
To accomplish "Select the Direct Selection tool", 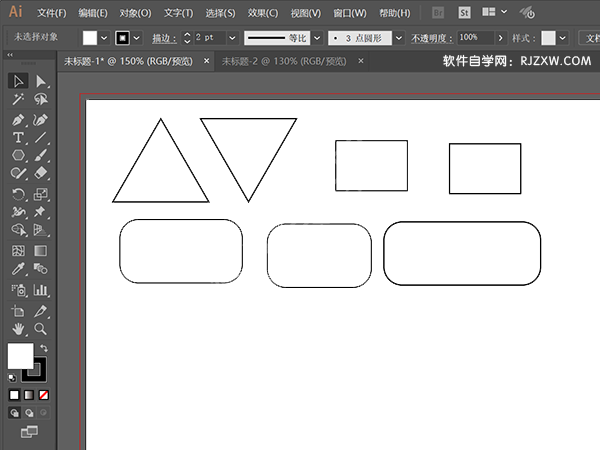I will [x=40, y=81].
